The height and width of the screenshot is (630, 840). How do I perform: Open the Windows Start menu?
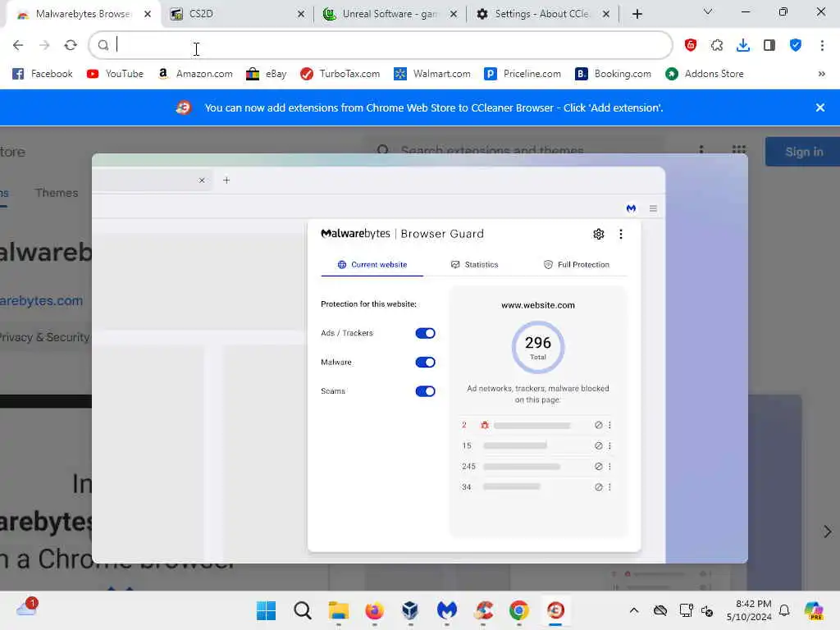coord(266,610)
